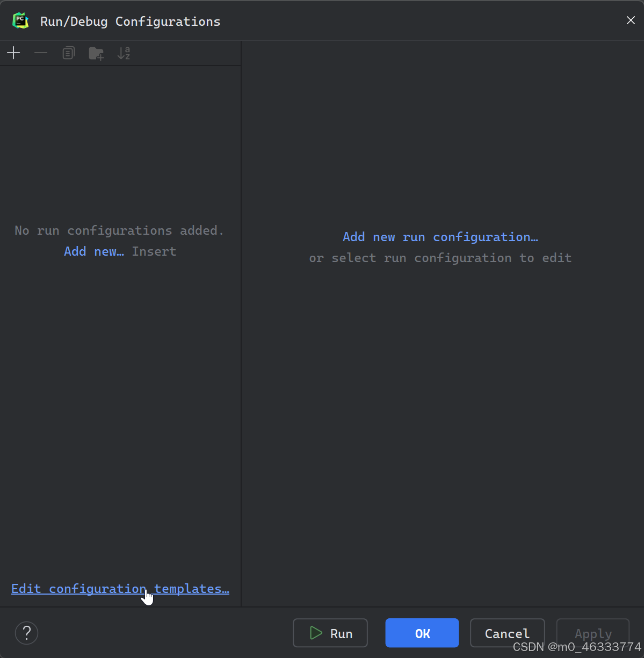Sort configurations alphabetically with the A-Z icon
Screen dimensions: 644x658
[124, 53]
